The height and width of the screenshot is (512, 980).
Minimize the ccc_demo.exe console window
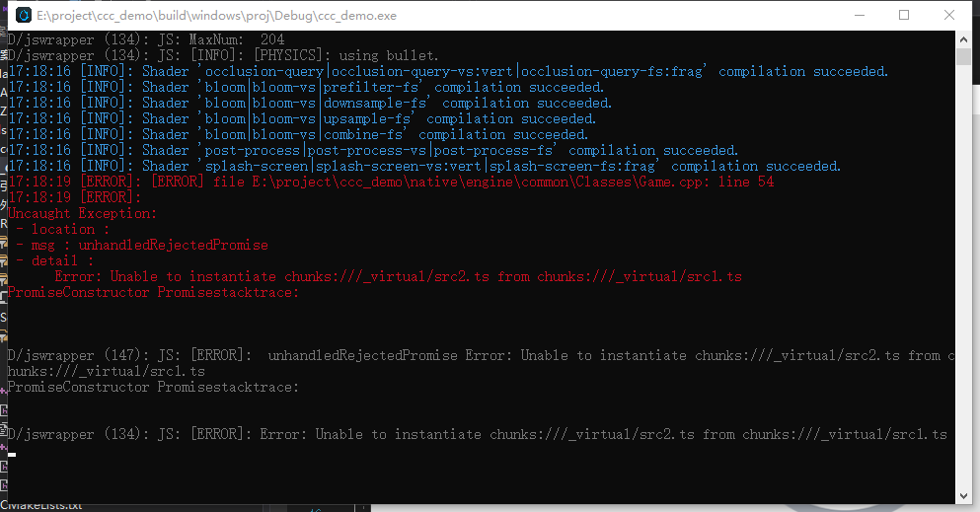860,15
